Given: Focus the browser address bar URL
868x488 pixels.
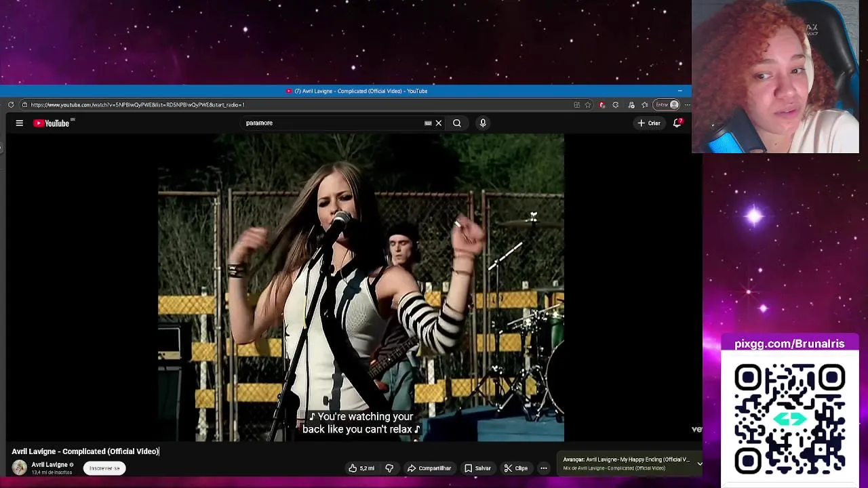Looking at the screenshot, I should pyautogui.click(x=138, y=104).
